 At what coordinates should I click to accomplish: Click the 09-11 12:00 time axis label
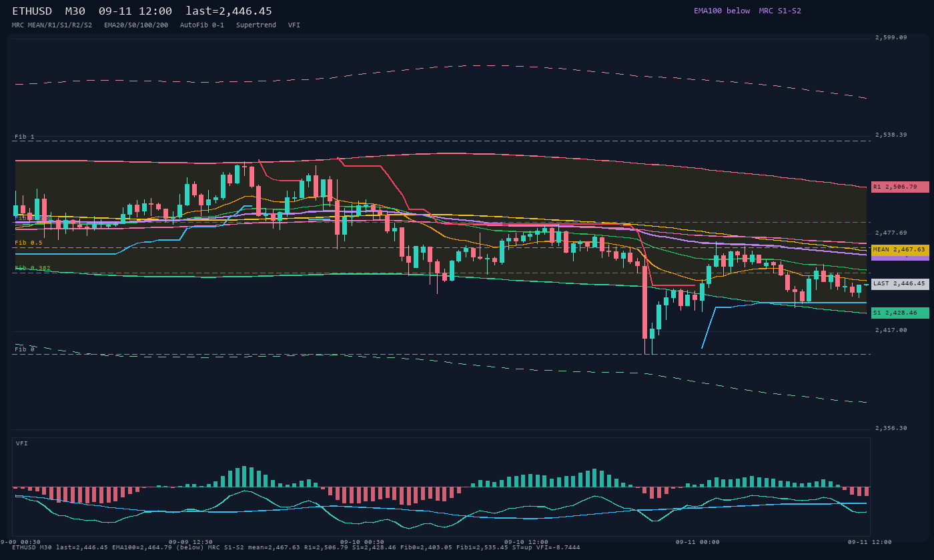[870, 542]
